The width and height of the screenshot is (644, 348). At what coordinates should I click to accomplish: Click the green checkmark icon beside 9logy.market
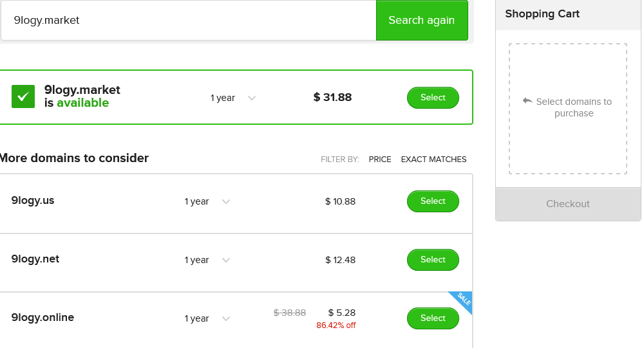pyautogui.click(x=23, y=97)
